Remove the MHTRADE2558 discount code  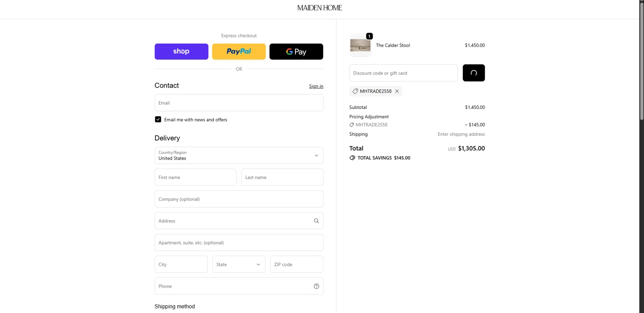point(397,91)
